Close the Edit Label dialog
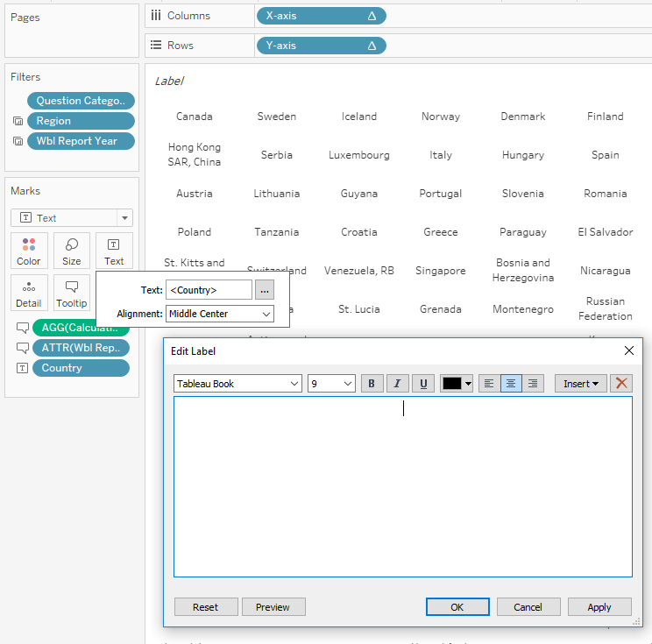 [628, 351]
